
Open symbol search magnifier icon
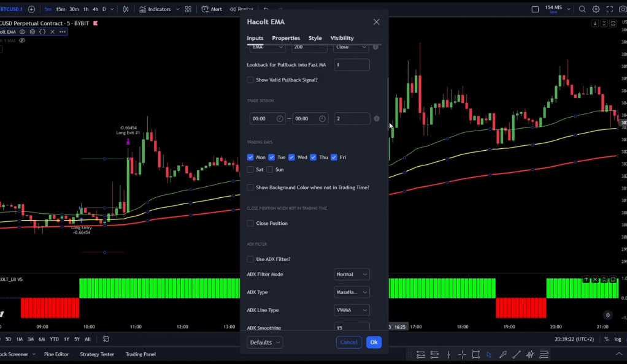(582, 9)
